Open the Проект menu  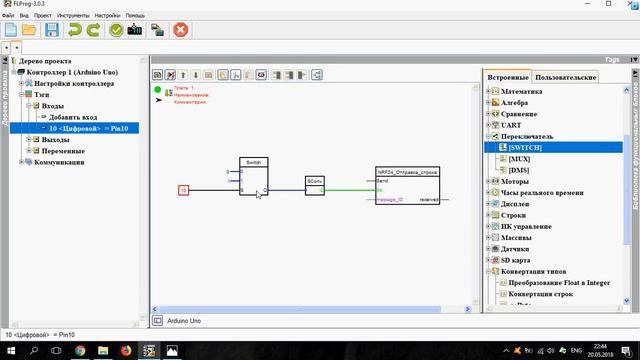pyautogui.click(x=42, y=16)
